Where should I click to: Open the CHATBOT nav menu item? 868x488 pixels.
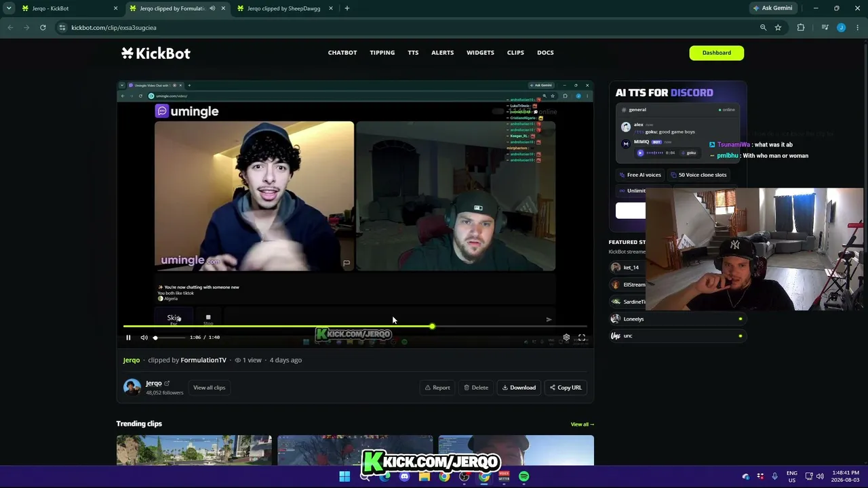[342, 53]
